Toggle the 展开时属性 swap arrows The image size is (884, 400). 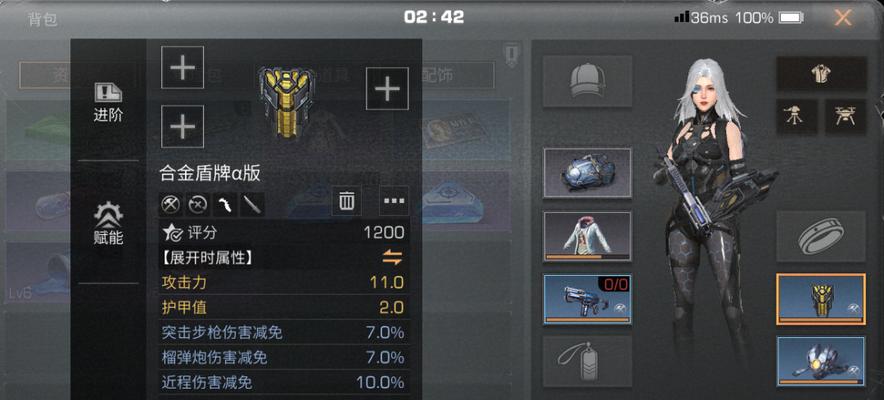point(392,258)
